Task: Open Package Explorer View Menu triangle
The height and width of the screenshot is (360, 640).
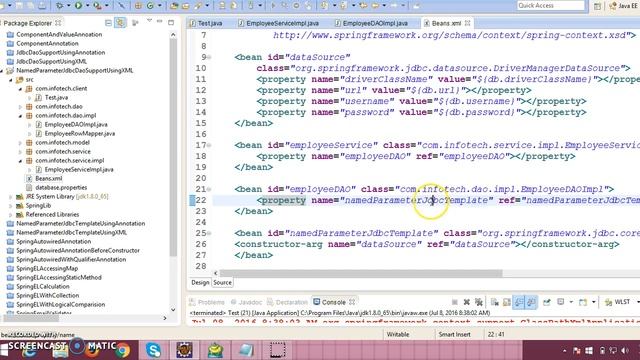Action: [149, 21]
